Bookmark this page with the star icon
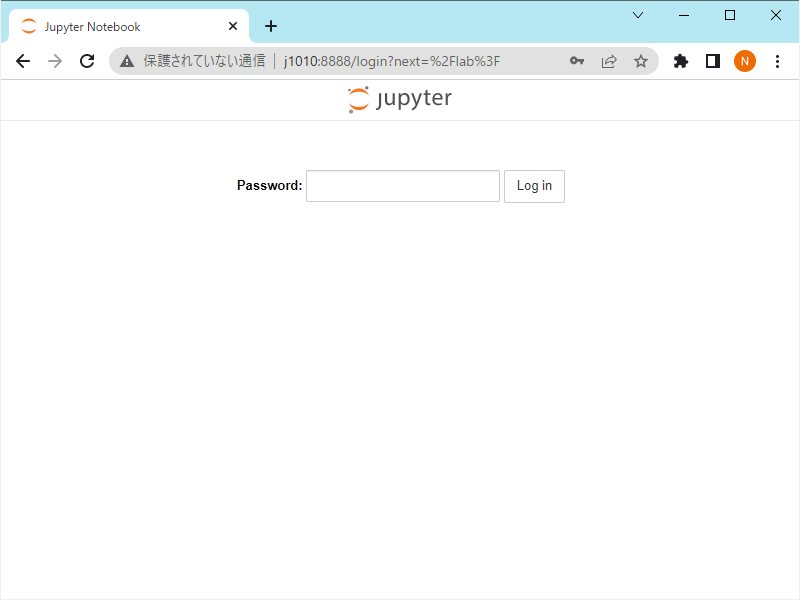 pos(641,62)
